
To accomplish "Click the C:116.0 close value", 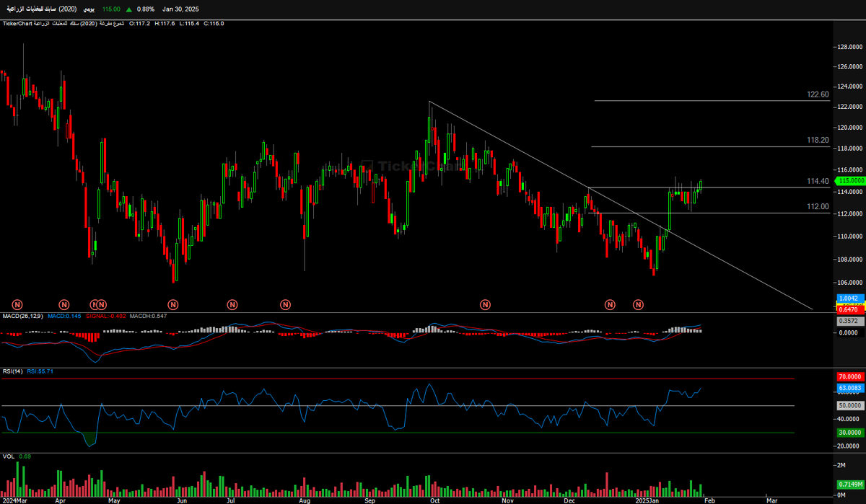I will [x=214, y=24].
